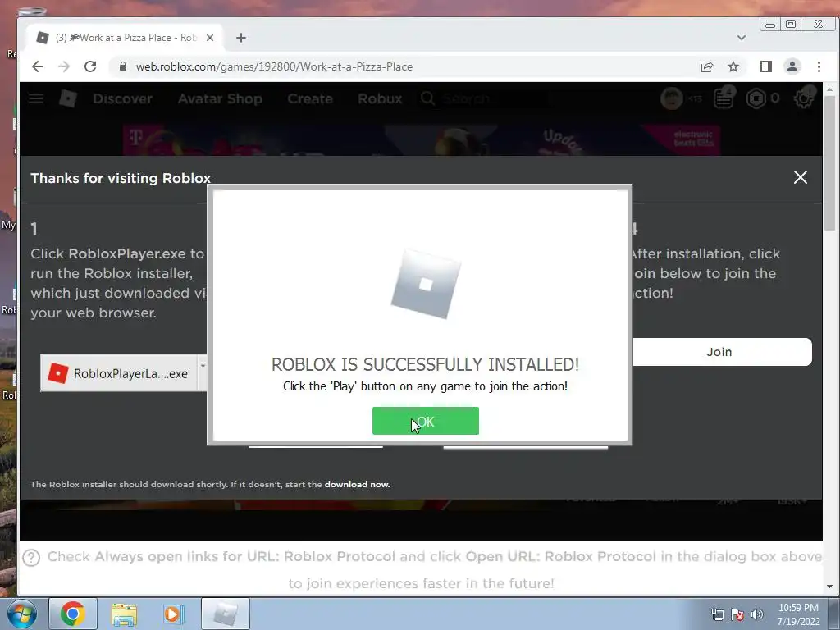Select the Work at a Pizza Place tab
This screenshot has width=840, height=630.
[125, 38]
